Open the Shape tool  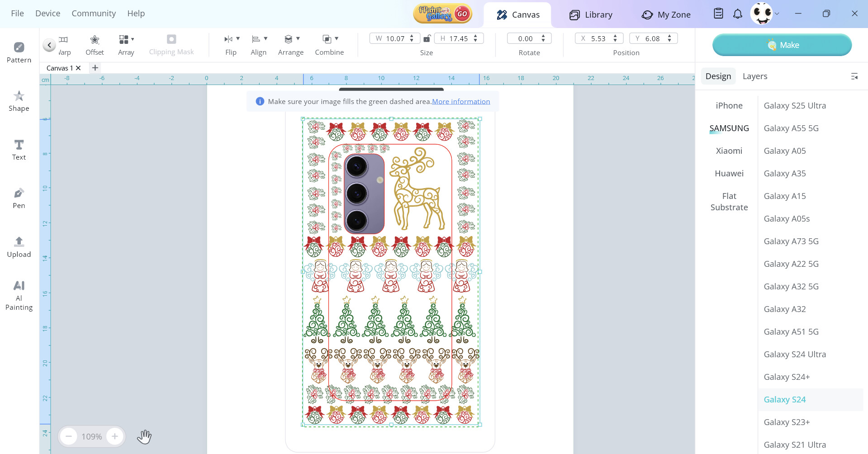[19, 101]
